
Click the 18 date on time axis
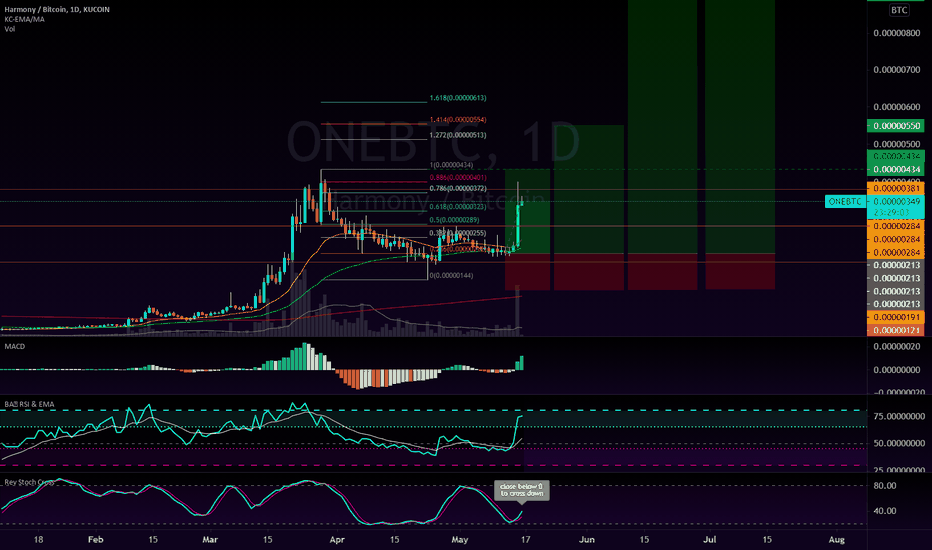coord(38,540)
